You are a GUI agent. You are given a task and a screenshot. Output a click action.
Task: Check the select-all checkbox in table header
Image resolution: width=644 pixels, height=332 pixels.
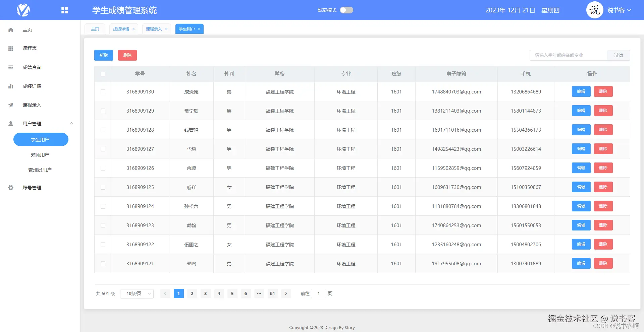(x=103, y=74)
